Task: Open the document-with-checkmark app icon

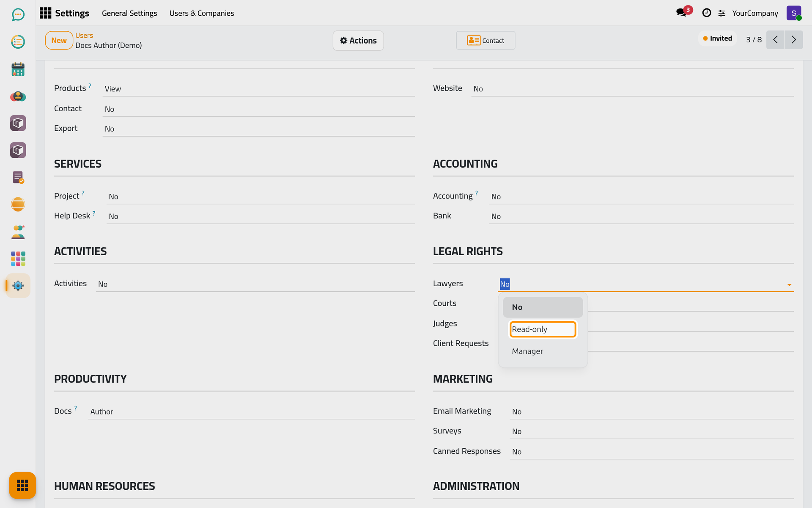Action: pyautogui.click(x=18, y=177)
